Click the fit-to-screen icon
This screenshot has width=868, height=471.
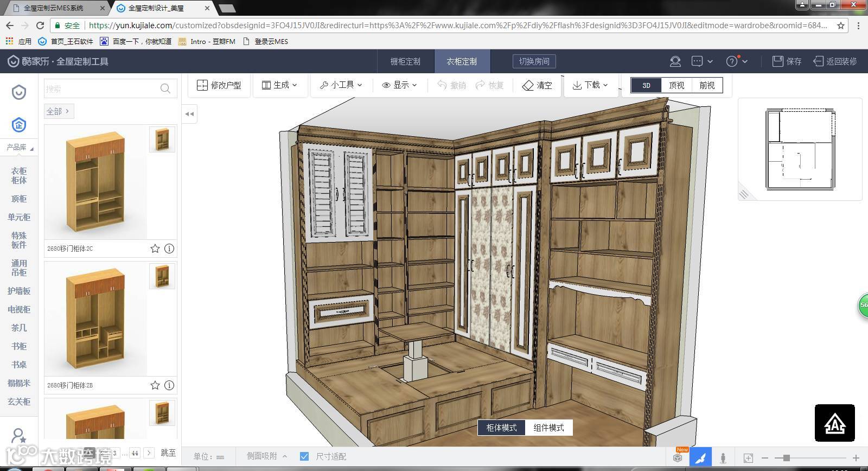(x=748, y=458)
